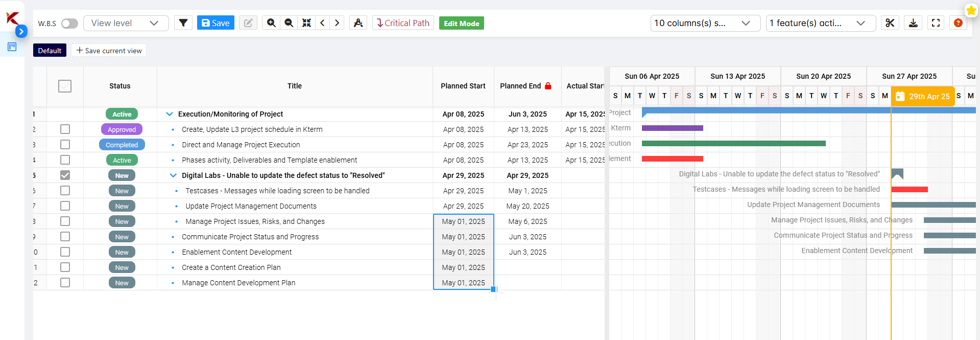980x340 pixels.
Task: Click the Planned Start column header
Action: click(x=463, y=86)
